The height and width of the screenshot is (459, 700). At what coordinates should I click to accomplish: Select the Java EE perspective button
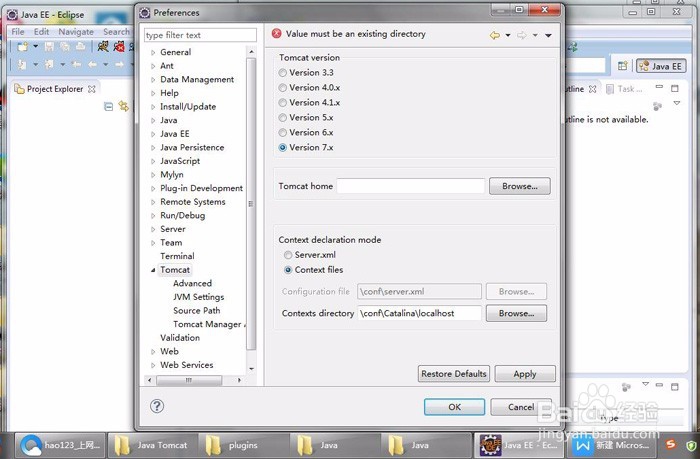tap(661, 67)
